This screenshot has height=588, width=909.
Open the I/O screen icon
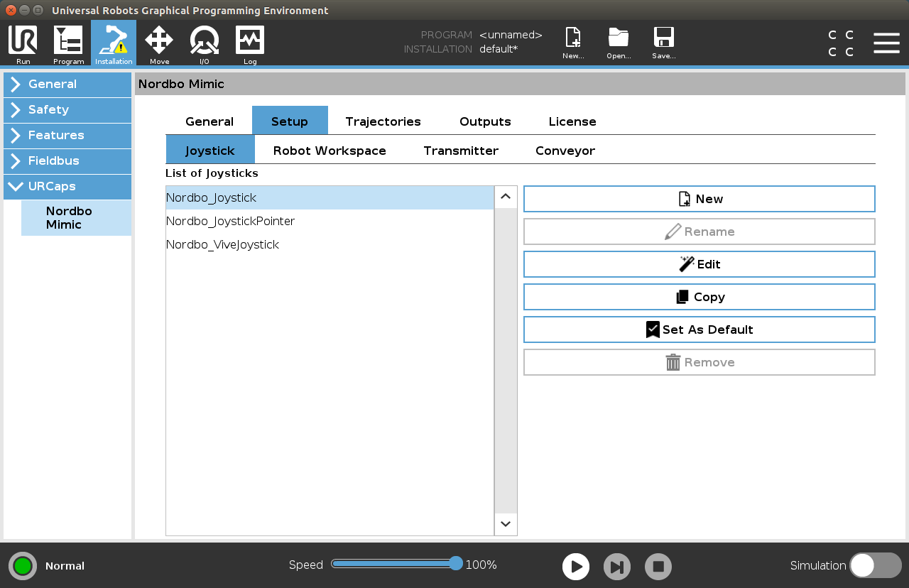205,44
